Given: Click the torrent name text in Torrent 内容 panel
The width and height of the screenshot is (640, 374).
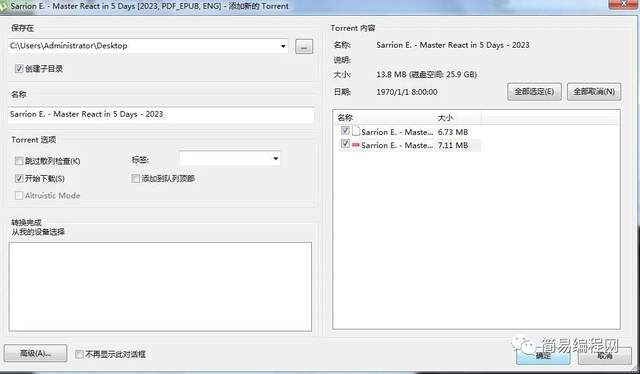Looking at the screenshot, I should click(x=453, y=45).
